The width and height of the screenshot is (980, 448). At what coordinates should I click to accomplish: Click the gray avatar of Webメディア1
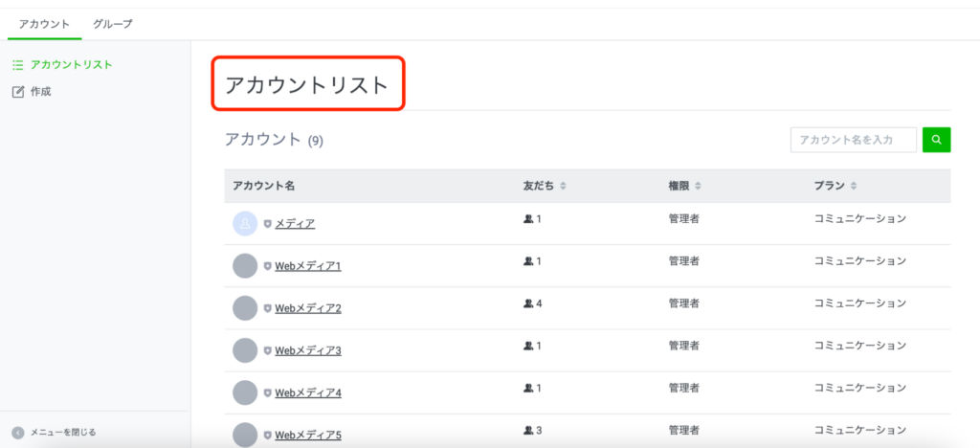tap(245, 265)
